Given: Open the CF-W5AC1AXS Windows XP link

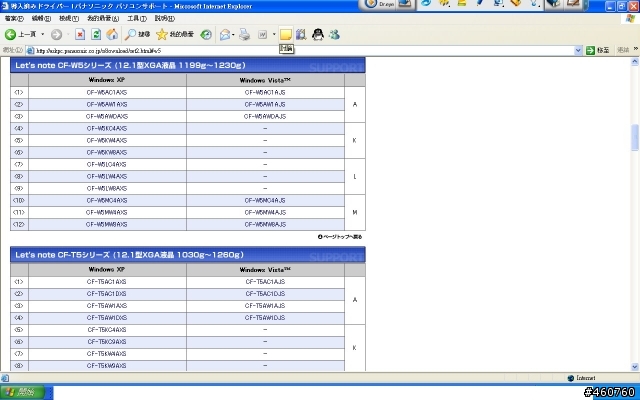Looking at the screenshot, I should point(107,93).
